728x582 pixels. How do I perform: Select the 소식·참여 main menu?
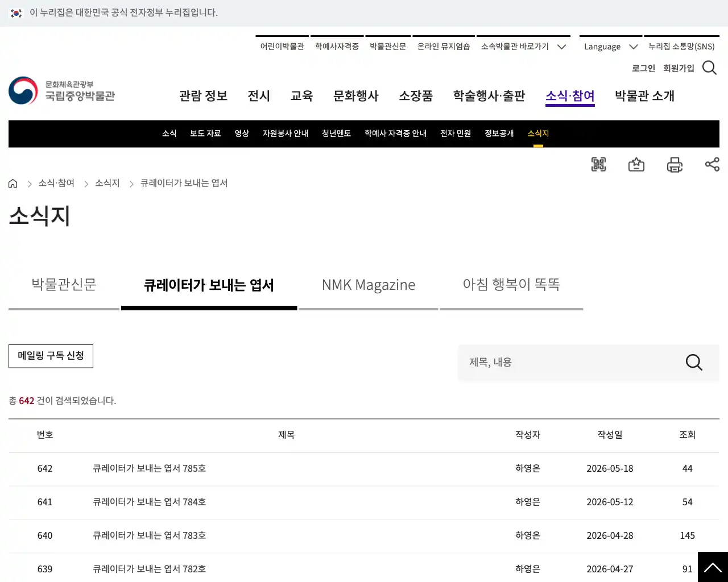[570, 96]
